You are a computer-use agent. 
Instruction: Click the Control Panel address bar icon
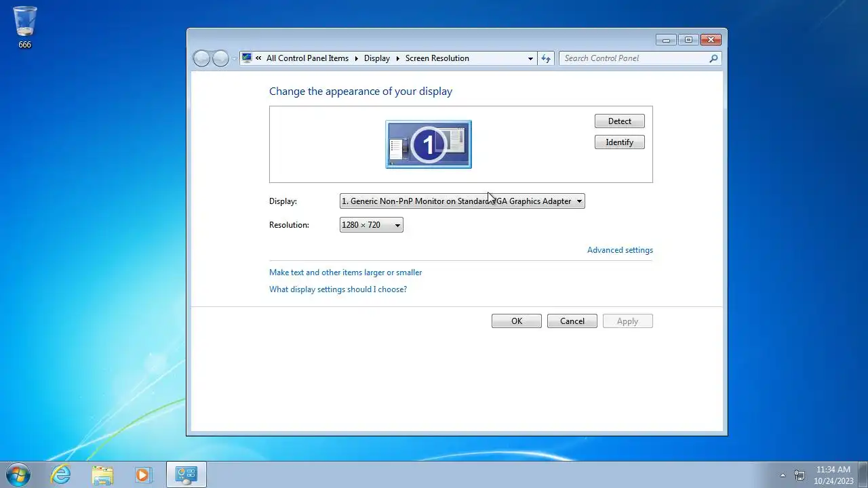(247, 58)
